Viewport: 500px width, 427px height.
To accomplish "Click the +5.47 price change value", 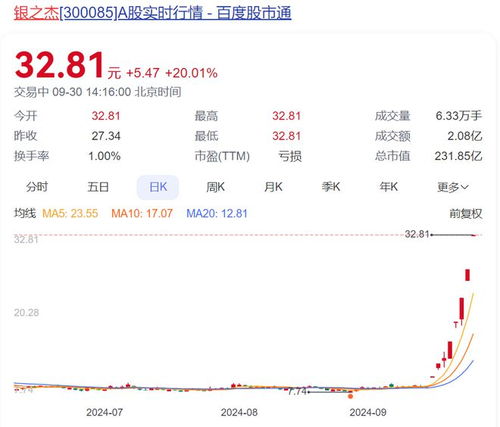I will (143, 73).
